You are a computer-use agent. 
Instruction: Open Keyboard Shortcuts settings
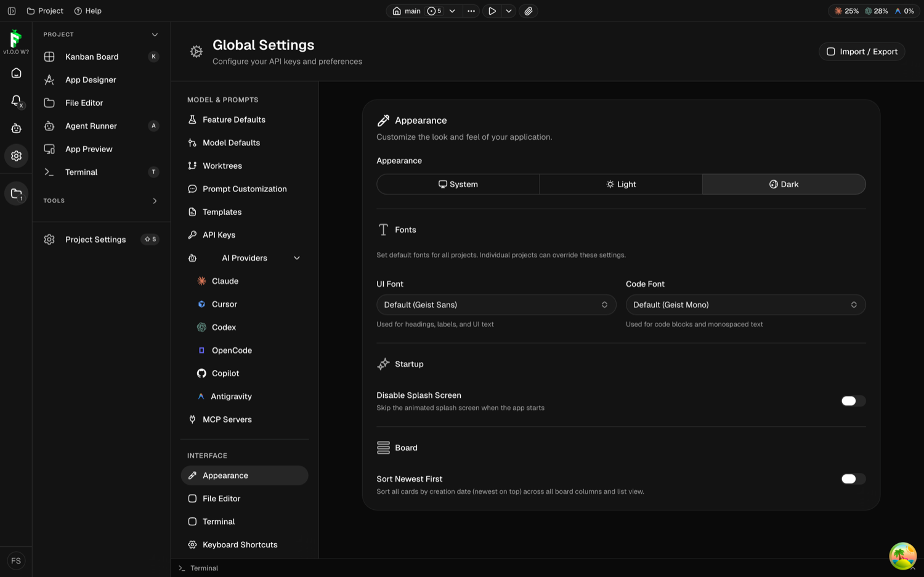coord(245,545)
